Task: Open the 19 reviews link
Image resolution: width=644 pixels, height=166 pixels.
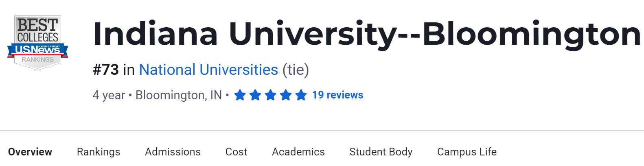Action: [x=337, y=95]
